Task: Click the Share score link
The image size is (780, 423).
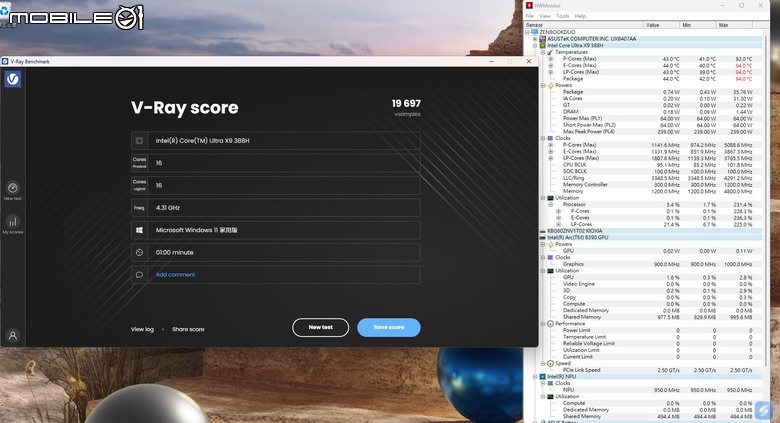Action: (188, 329)
